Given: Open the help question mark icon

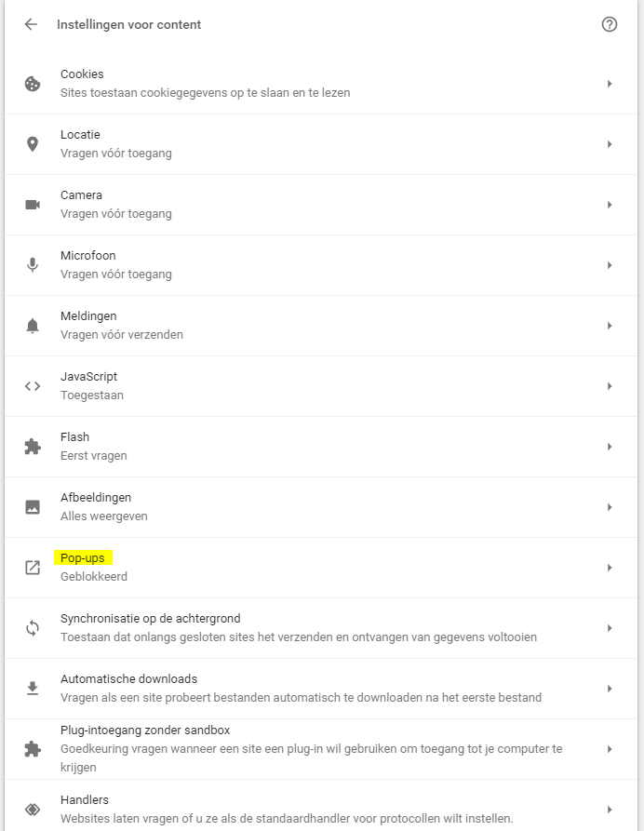Looking at the screenshot, I should click(609, 24).
